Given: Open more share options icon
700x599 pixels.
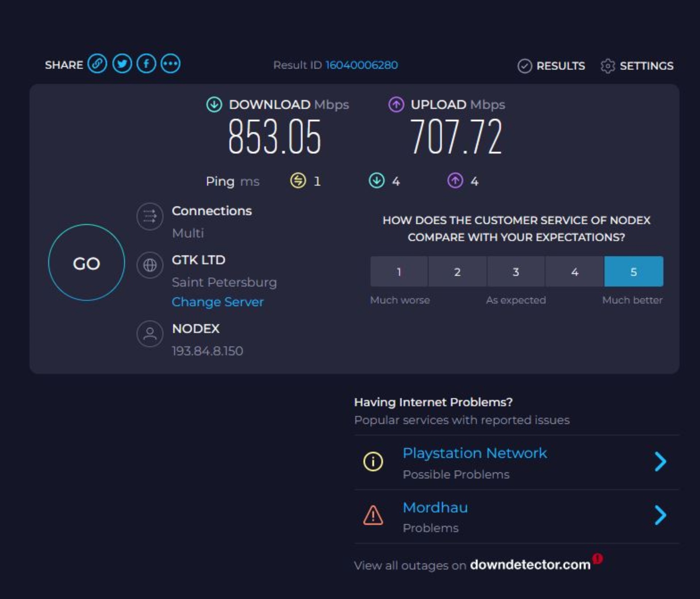Looking at the screenshot, I should [x=171, y=64].
